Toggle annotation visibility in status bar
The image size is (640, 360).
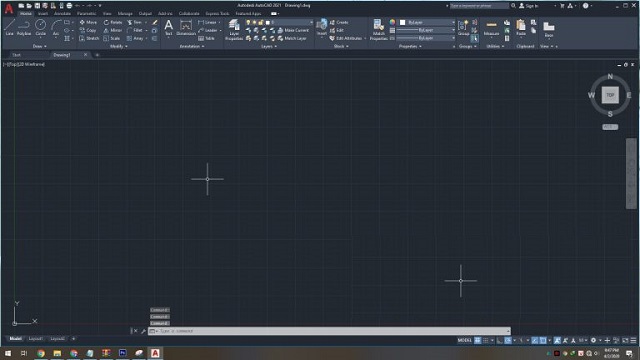558,340
